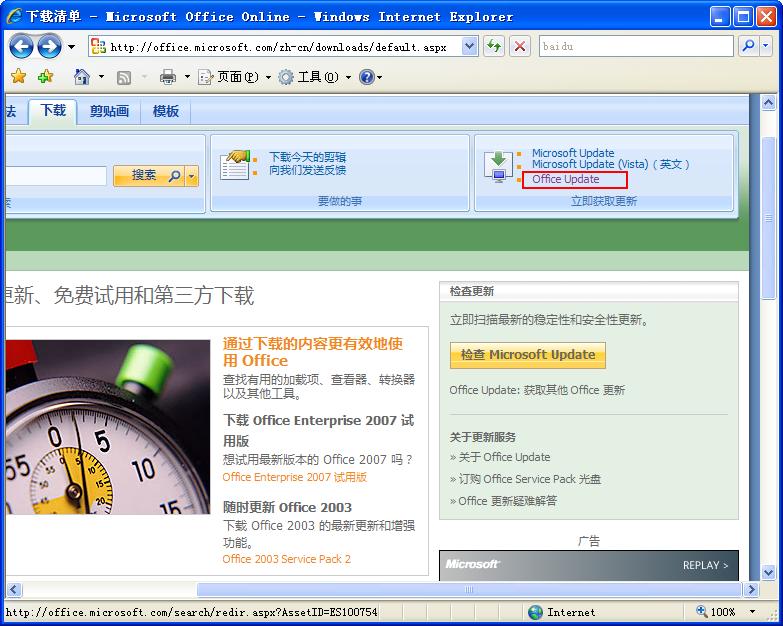Go to home page via Home icon
The image size is (783, 626).
(82, 76)
